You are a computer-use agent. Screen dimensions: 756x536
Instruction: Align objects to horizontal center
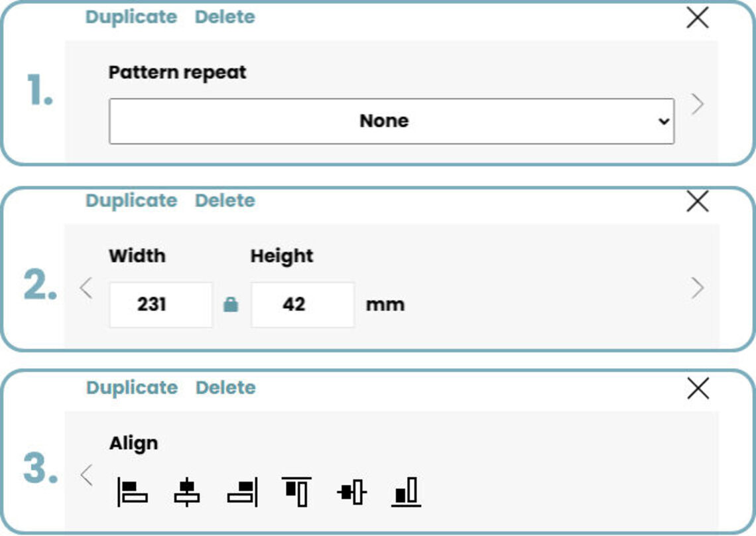pyautogui.click(x=187, y=492)
